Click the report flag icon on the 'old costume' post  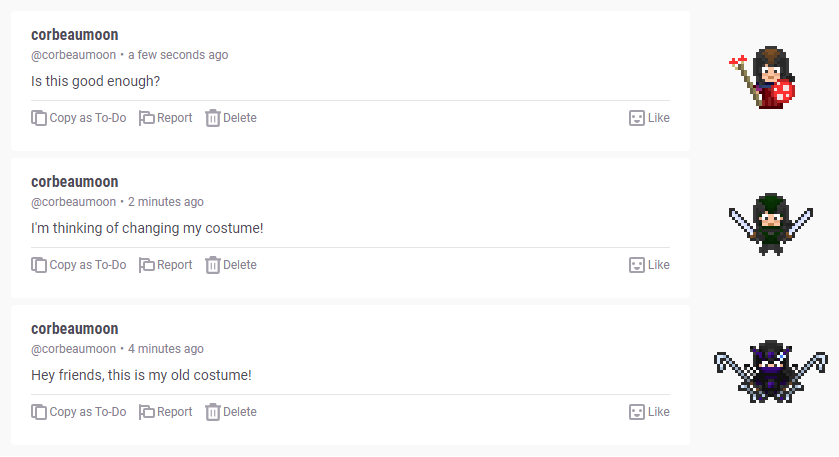[146, 412]
